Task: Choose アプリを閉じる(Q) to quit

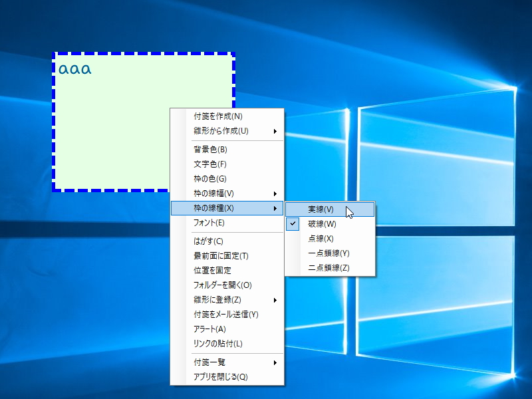Action: click(x=227, y=377)
